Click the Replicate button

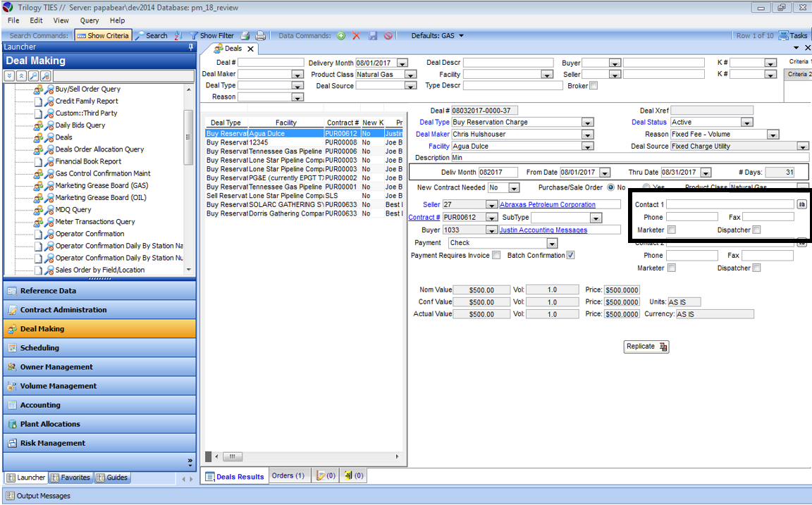(x=646, y=347)
